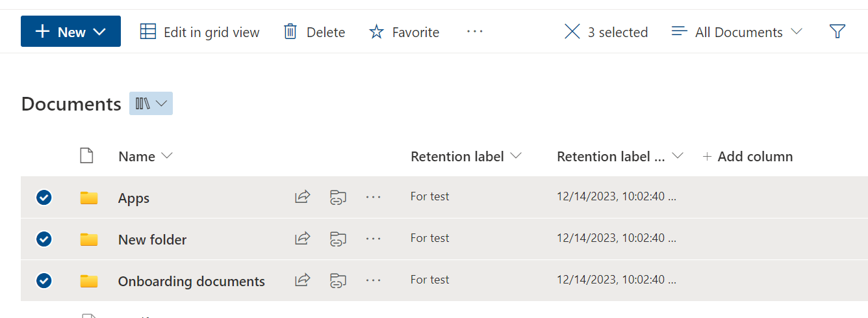The height and width of the screenshot is (318, 868).
Task: Open the filter pane funnel icon
Action: pyautogui.click(x=837, y=31)
